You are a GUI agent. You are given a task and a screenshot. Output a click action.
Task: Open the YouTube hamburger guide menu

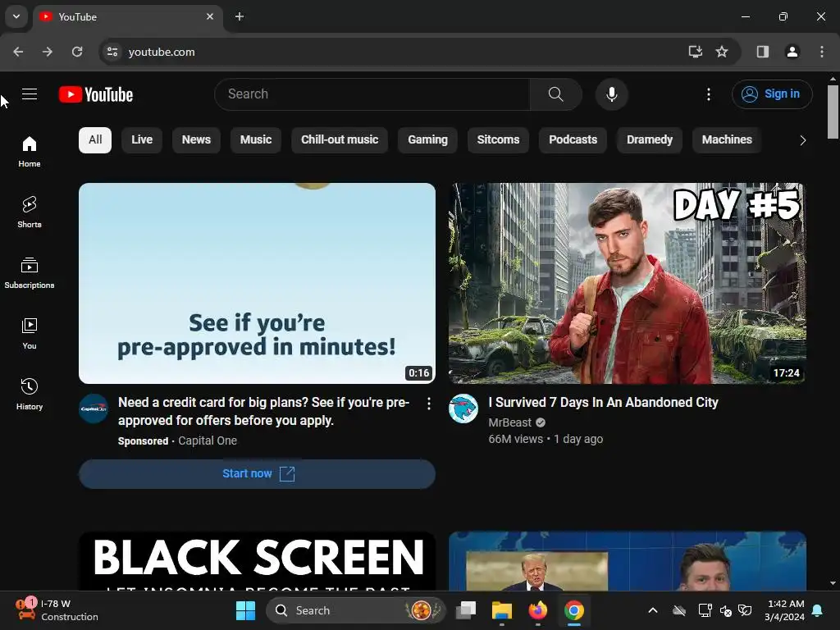[x=30, y=94]
